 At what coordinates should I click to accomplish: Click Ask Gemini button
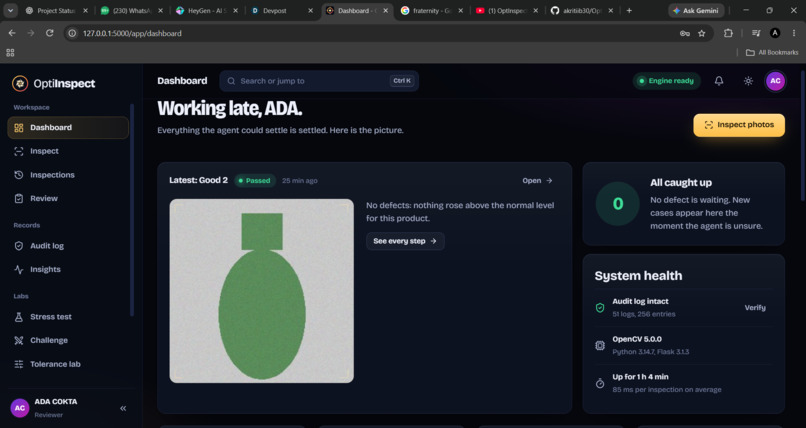coord(696,10)
